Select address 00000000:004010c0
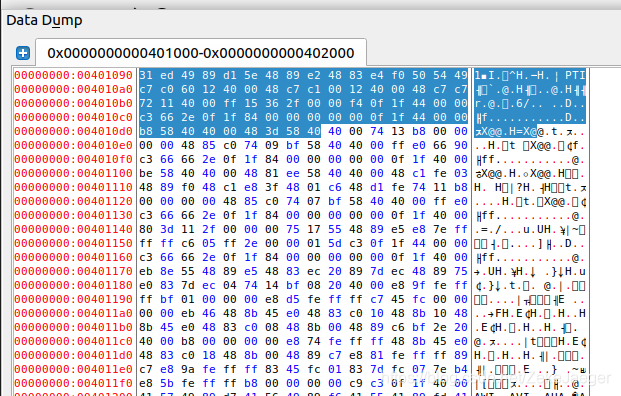621x396 pixels. tap(74, 117)
